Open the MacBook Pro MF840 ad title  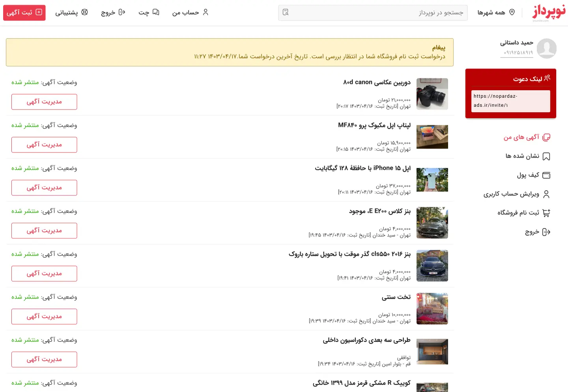tap(374, 125)
